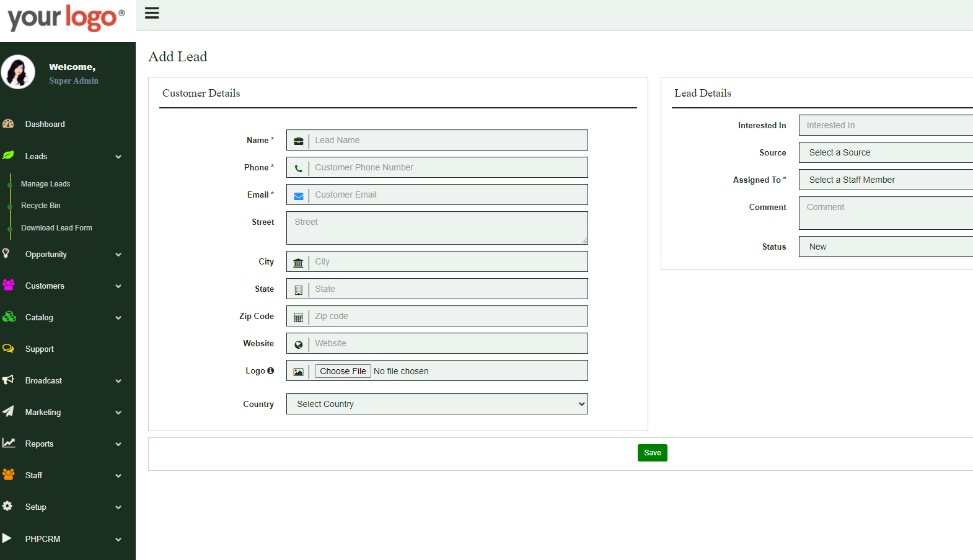Expand the Staff menu chevron

118,476
